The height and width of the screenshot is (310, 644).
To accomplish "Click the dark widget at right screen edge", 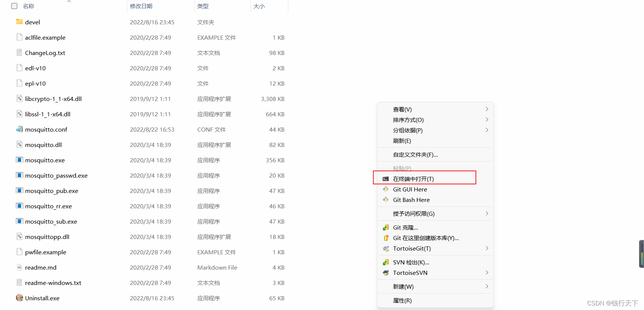I will click(641, 254).
